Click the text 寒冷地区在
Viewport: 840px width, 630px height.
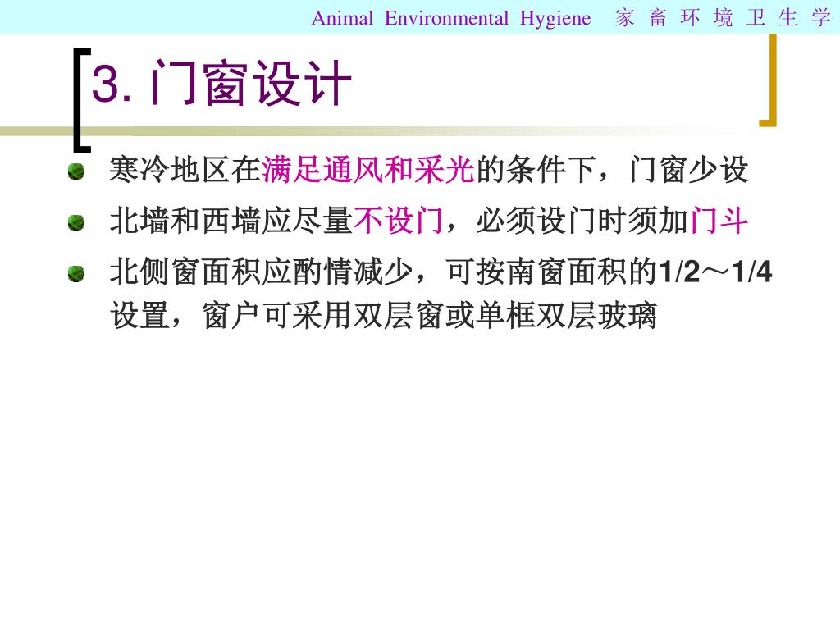coord(185,170)
